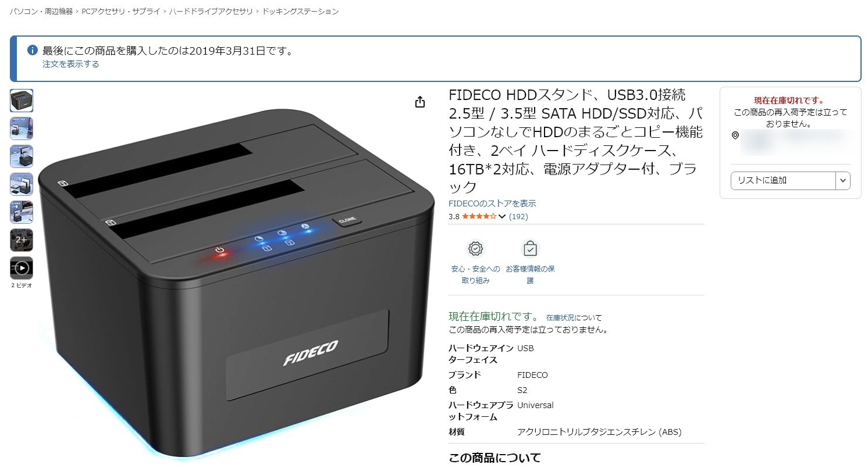Click the security commitment badge icon
The width and height of the screenshot is (868, 468).
[x=476, y=249]
